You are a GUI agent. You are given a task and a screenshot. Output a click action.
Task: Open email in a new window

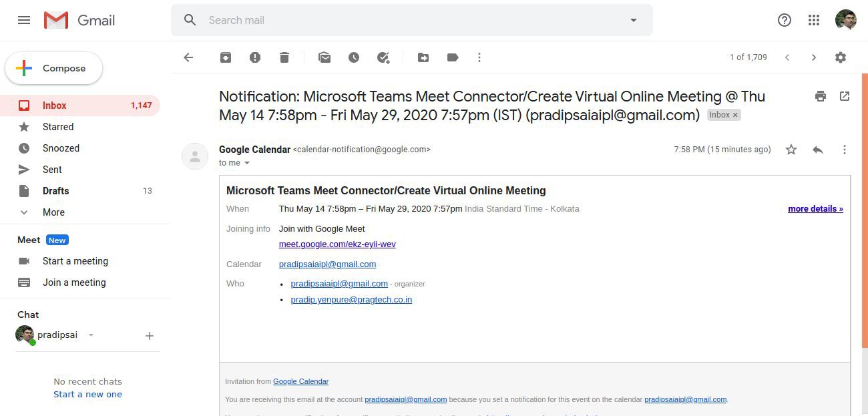(845, 96)
